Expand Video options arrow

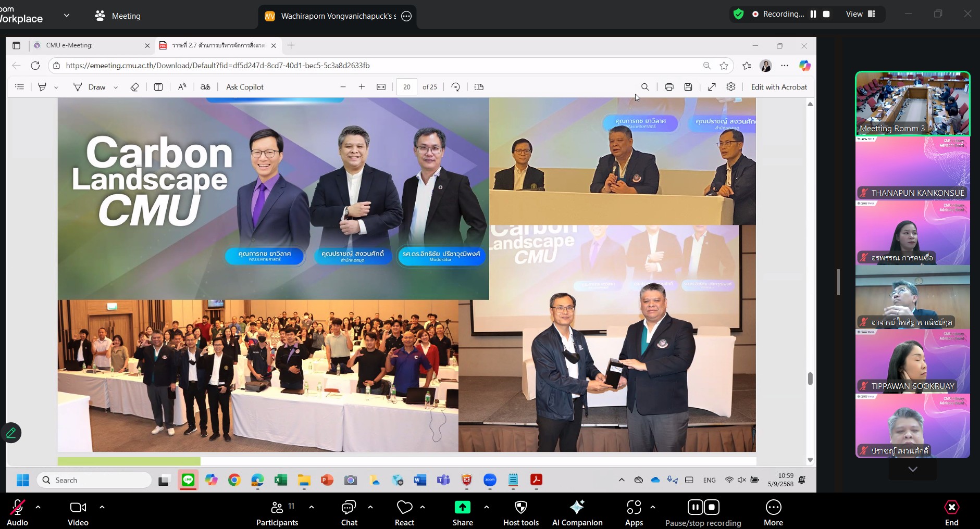point(102,507)
